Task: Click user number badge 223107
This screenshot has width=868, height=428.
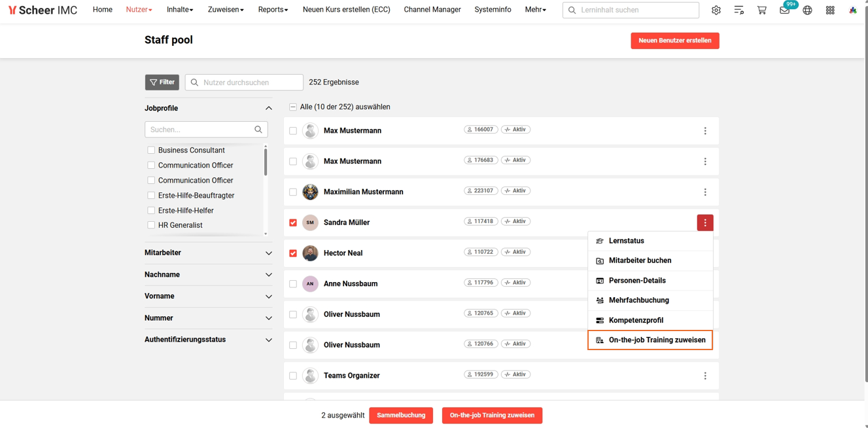Action: [x=481, y=191]
